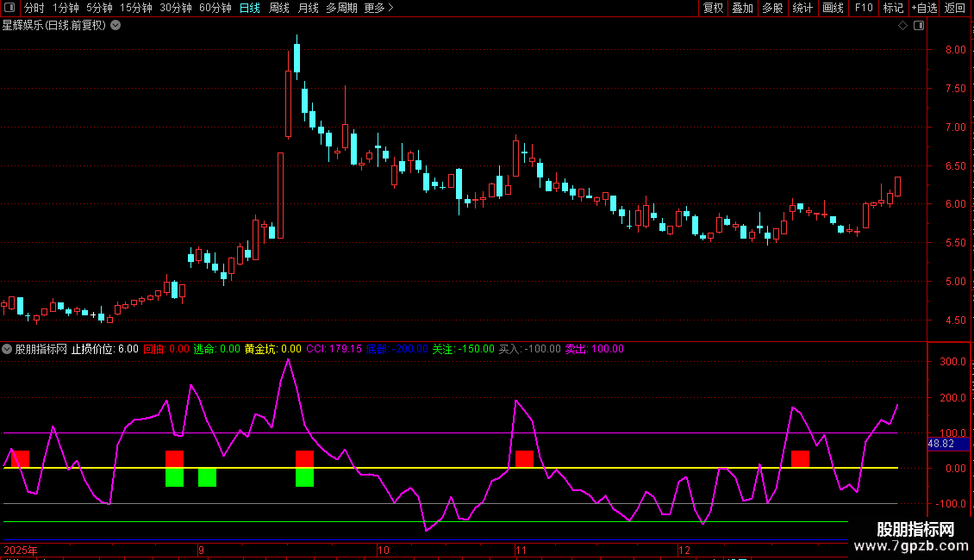Open the 叠加 overlay tool
This screenshot has height=560, width=974.
tap(742, 9)
